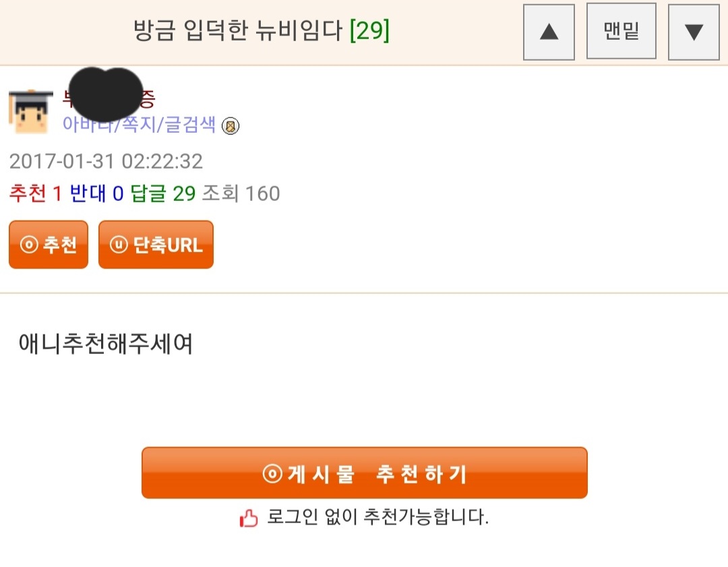Image resolution: width=728 pixels, height=567 pixels.
Task: Click the post body text 애니추천해주세여
Action: point(105,344)
